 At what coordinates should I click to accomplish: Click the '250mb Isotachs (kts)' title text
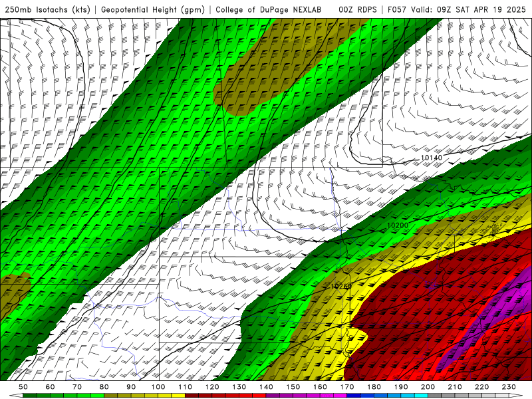[x=48, y=9]
